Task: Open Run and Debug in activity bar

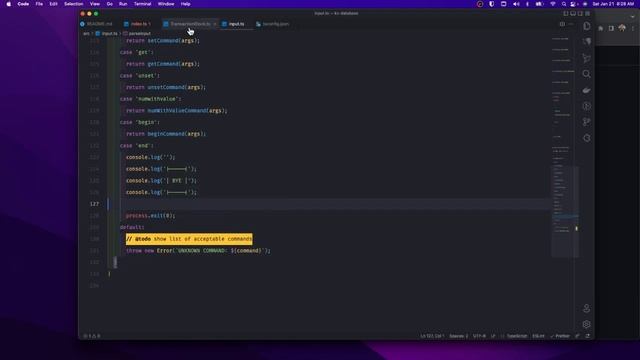Action: click(587, 106)
